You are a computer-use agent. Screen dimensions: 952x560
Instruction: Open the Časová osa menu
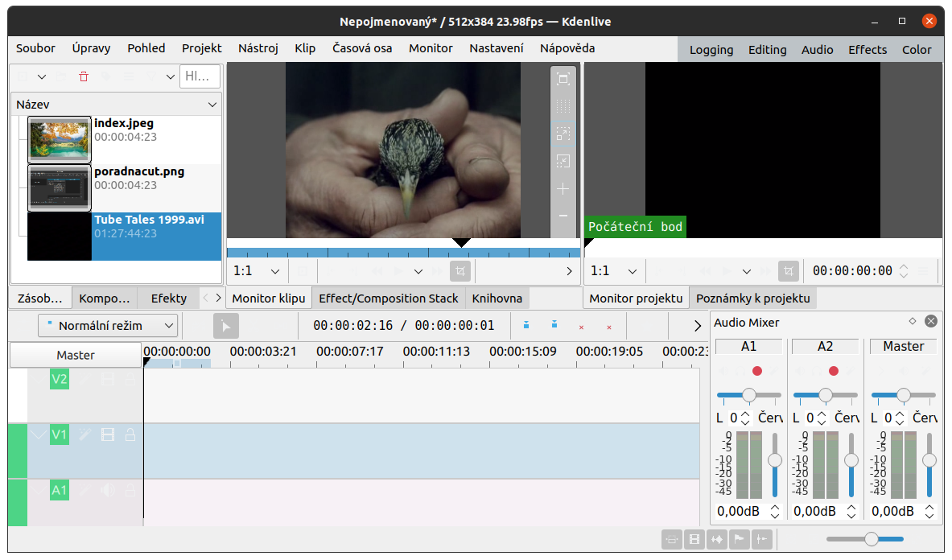[x=362, y=48]
